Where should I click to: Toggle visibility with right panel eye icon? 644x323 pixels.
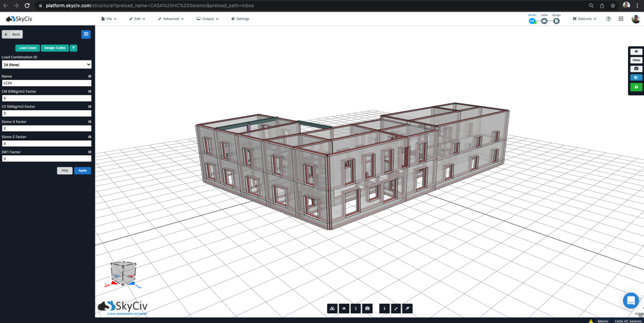(636, 51)
